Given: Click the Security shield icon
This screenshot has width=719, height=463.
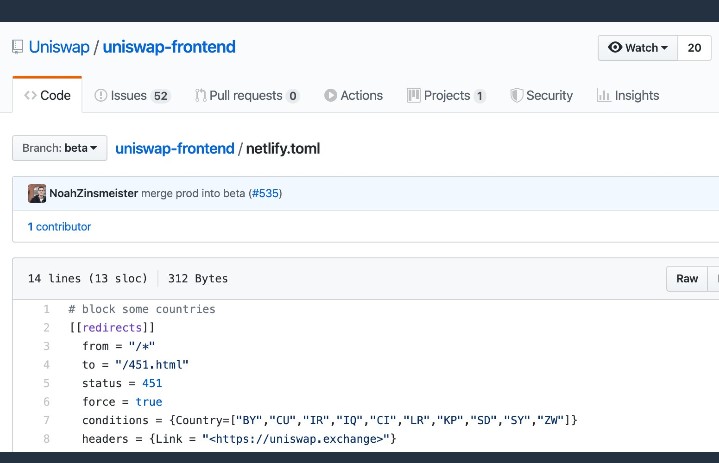Looking at the screenshot, I should [x=516, y=95].
